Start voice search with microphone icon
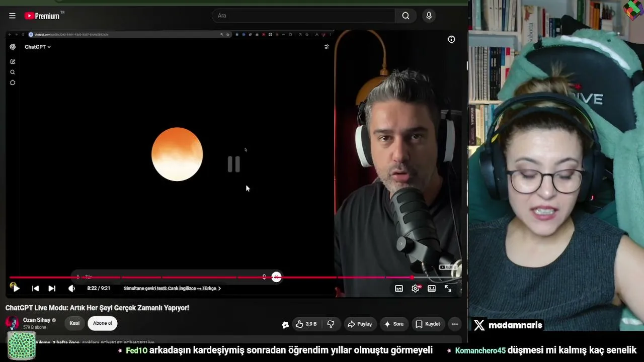This screenshot has height=362, width=644. coord(429,16)
